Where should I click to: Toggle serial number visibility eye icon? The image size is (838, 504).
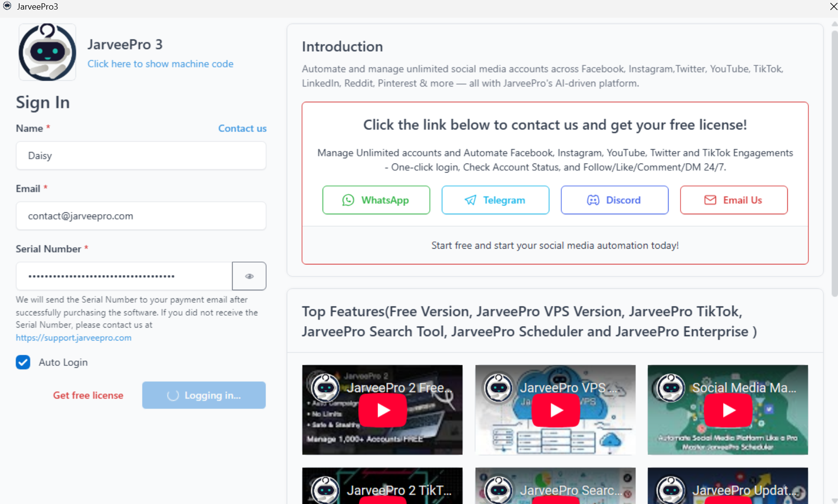(249, 276)
